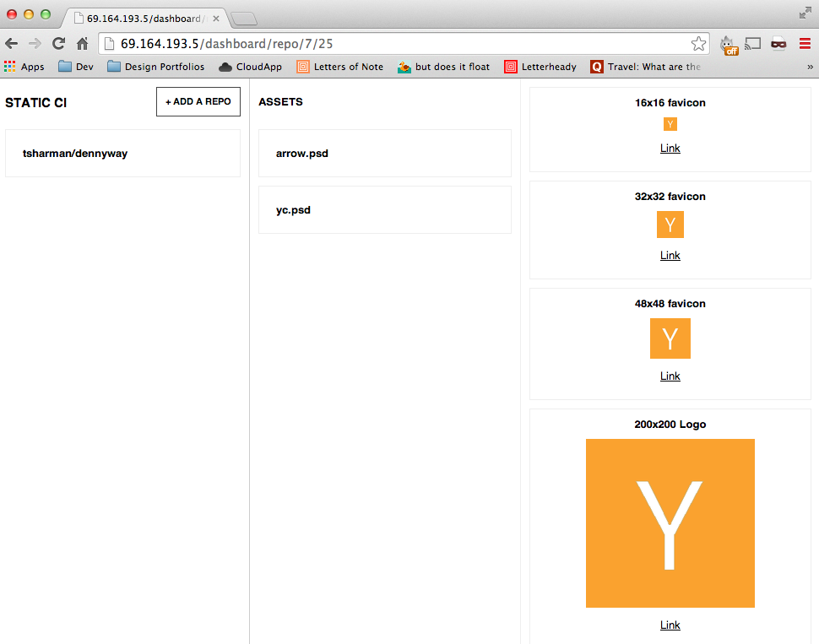Open the Letters of Note bookmark
This screenshot has height=644, width=819.
pos(339,67)
